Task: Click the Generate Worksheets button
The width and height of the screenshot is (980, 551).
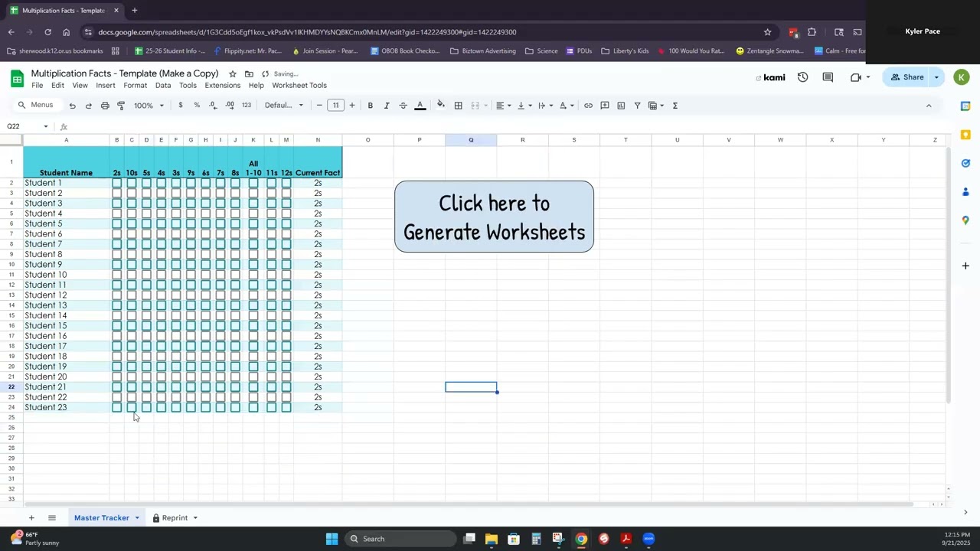Action: (x=494, y=217)
